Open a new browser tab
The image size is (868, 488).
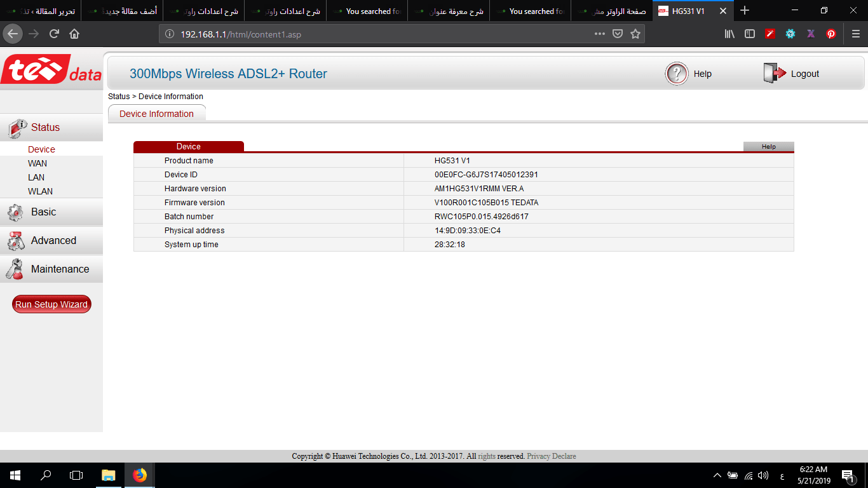tap(745, 11)
